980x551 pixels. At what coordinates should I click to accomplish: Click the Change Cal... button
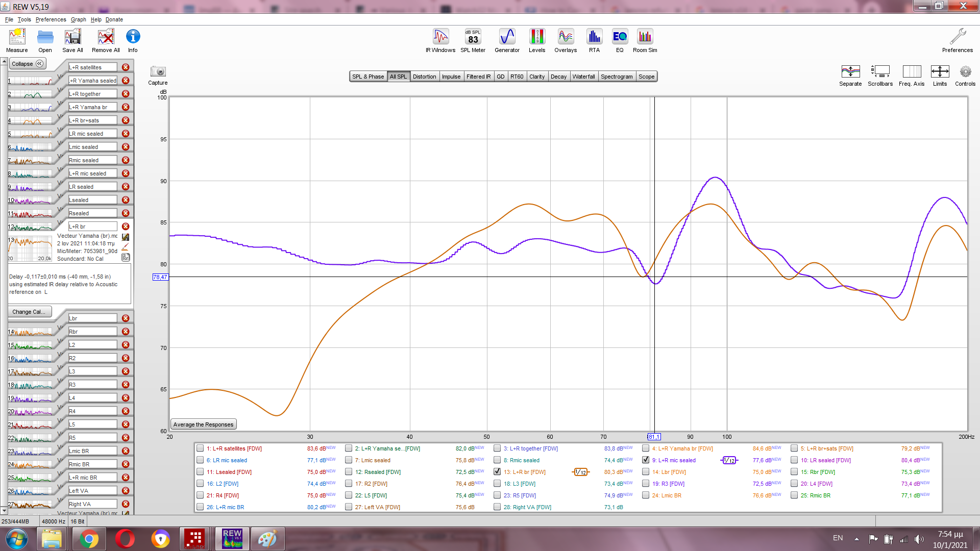[29, 312]
